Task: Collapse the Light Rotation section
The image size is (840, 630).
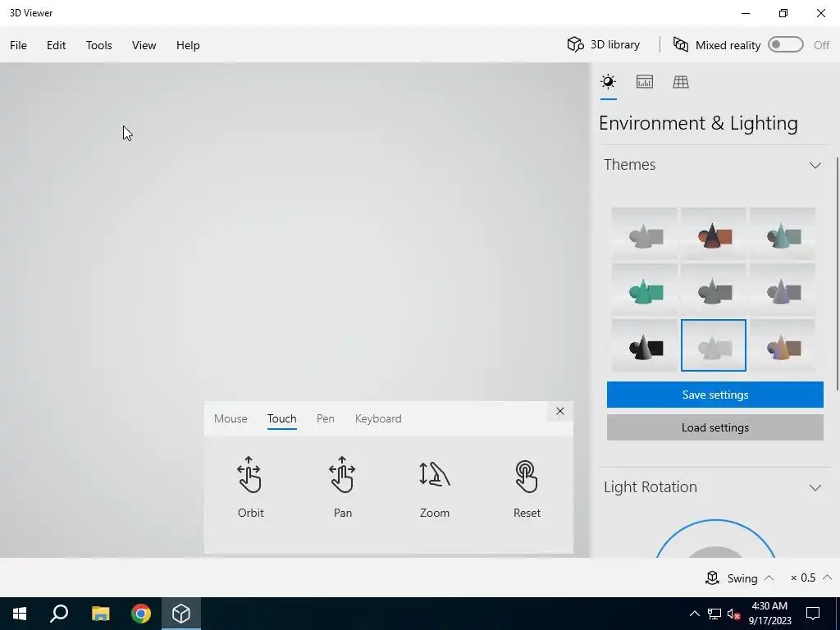Action: [x=815, y=487]
